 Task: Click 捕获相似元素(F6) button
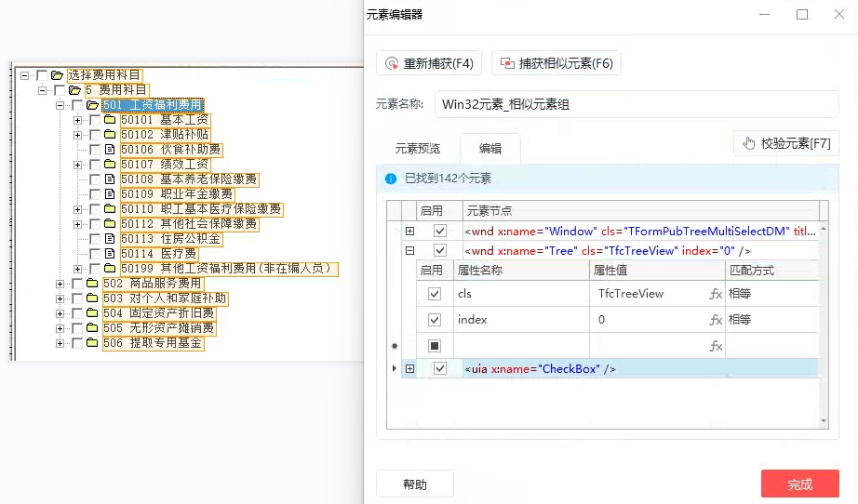click(x=556, y=63)
